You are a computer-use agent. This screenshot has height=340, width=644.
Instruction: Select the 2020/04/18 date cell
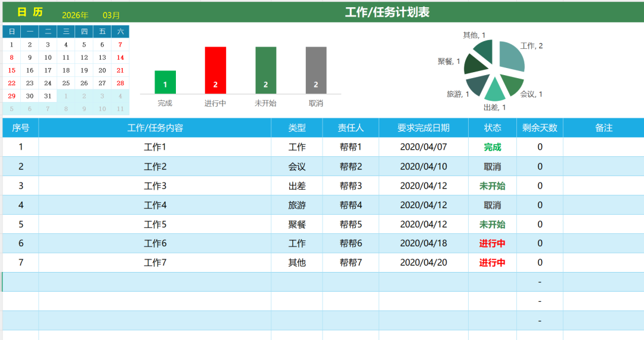pos(423,243)
